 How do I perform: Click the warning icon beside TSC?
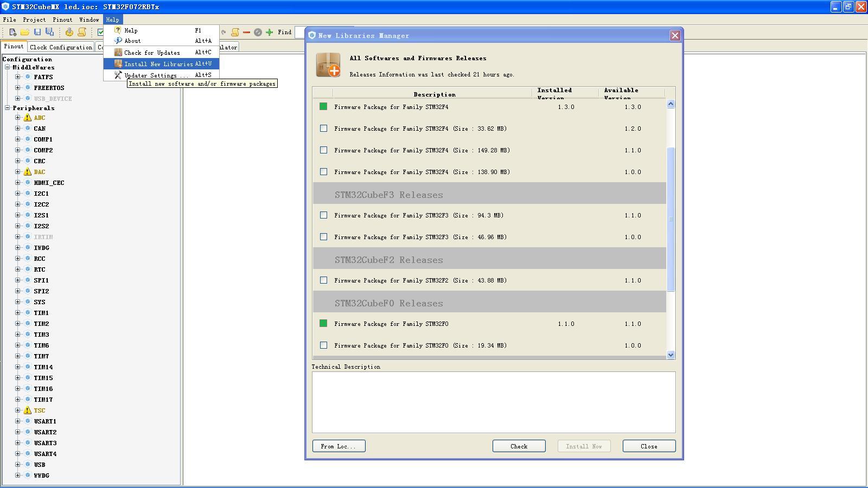[28, 410]
